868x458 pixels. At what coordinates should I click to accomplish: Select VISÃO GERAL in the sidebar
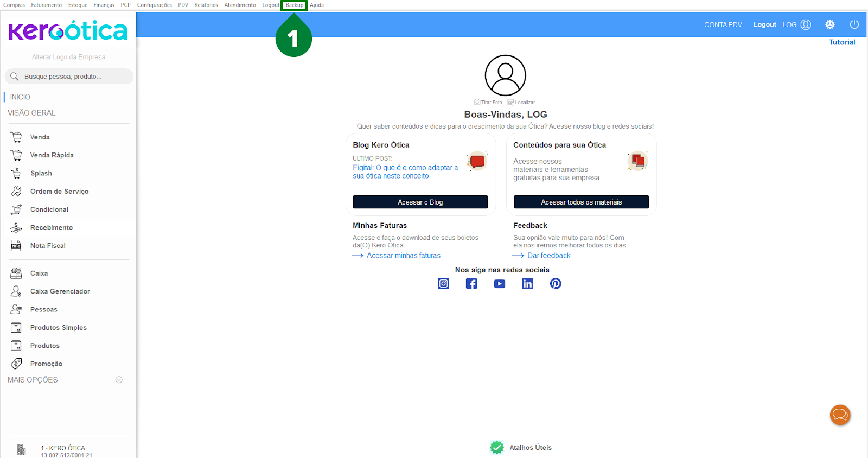point(31,113)
